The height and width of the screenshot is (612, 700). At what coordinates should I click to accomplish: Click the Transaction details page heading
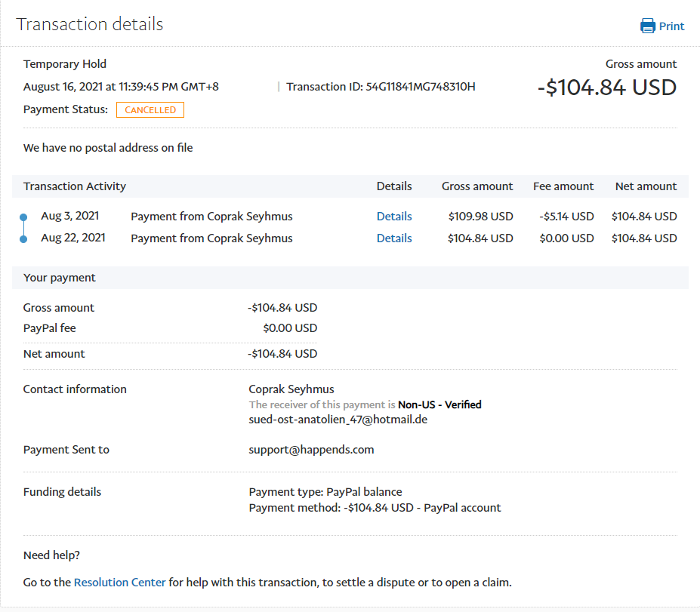pos(90,24)
